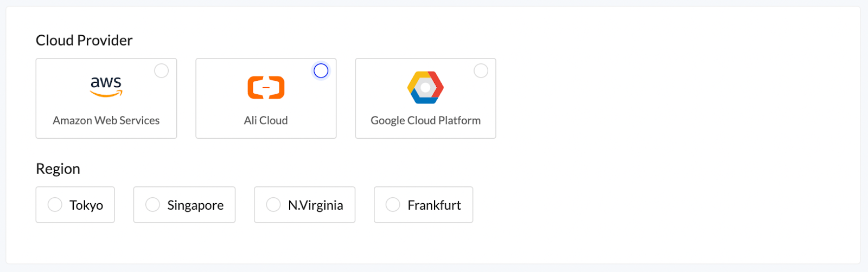Screen dimensions: 868x272
Task: Select the Tokyo radio circle
Action: (55, 204)
